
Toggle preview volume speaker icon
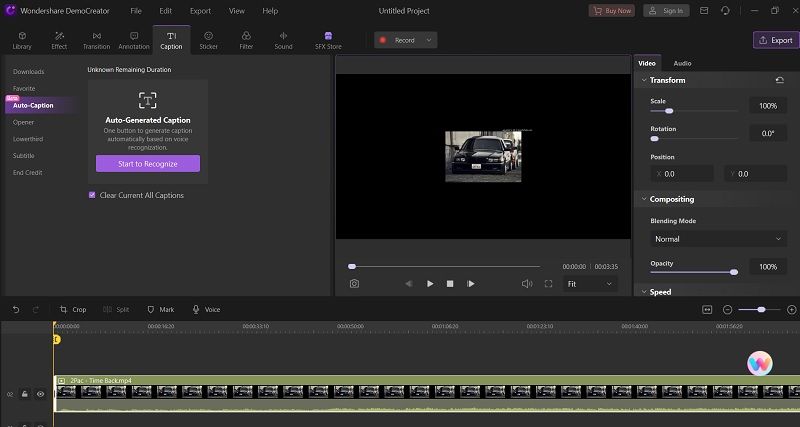point(527,284)
